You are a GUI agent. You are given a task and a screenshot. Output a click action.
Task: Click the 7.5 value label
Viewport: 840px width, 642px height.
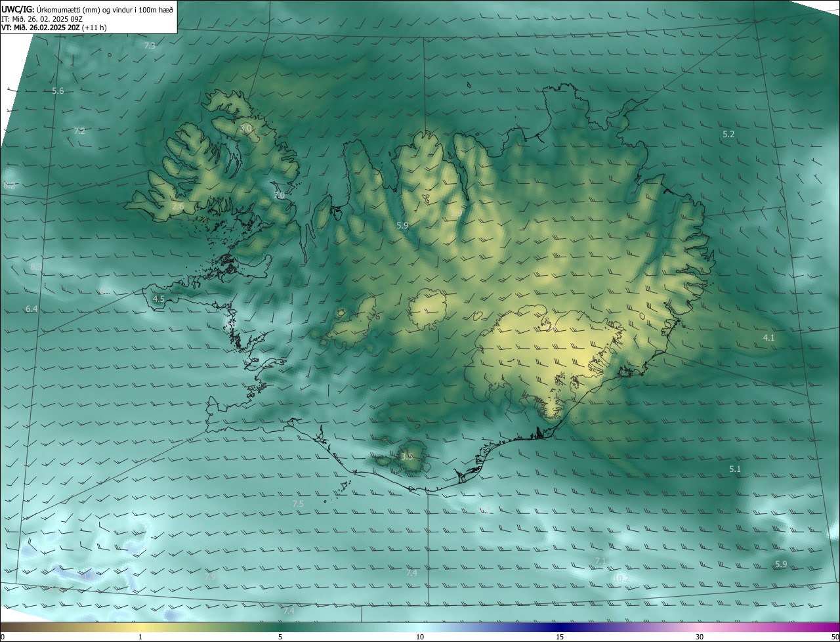[298, 503]
